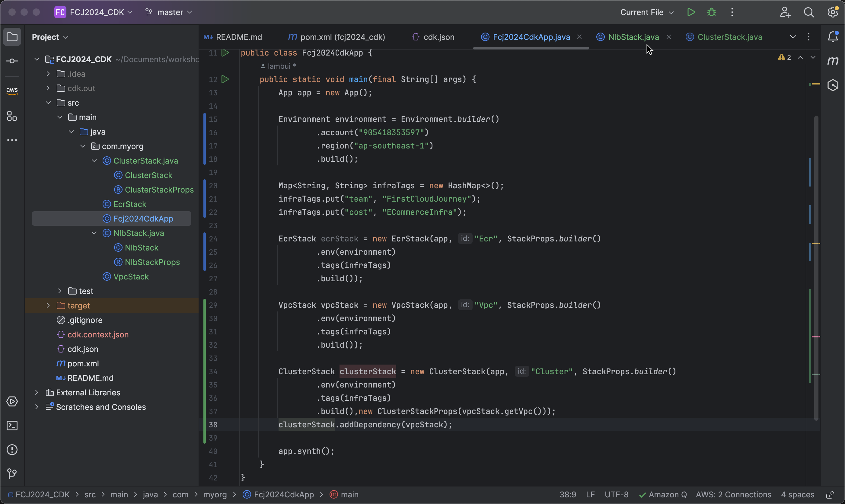Open the Notifications bell

(833, 37)
